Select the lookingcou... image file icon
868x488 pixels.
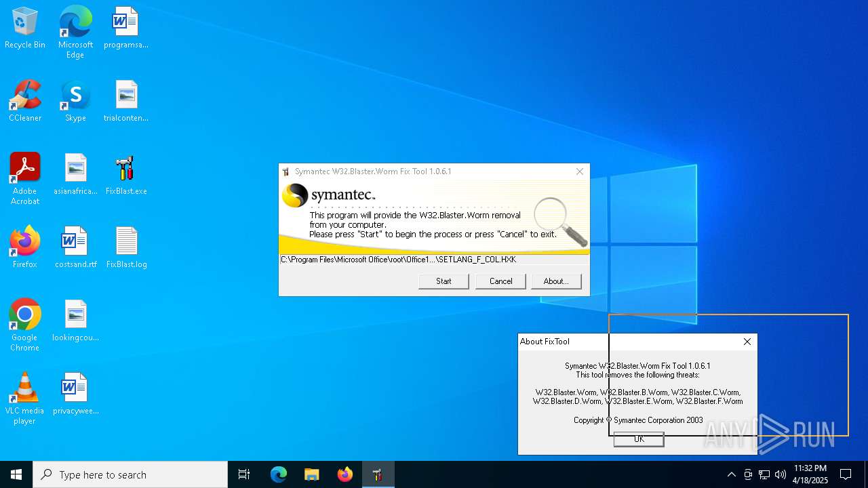(75, 321)
